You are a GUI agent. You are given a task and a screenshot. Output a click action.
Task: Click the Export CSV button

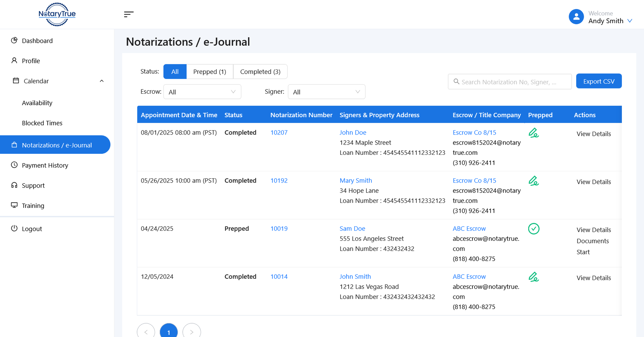coord(599,81)
